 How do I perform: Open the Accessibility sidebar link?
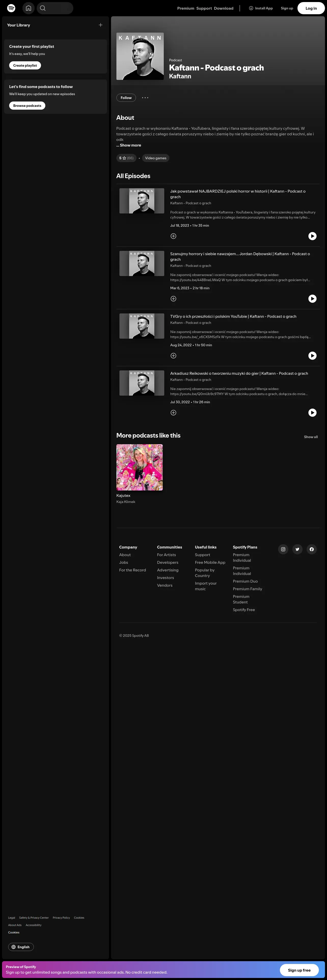[x=34, y=925]
